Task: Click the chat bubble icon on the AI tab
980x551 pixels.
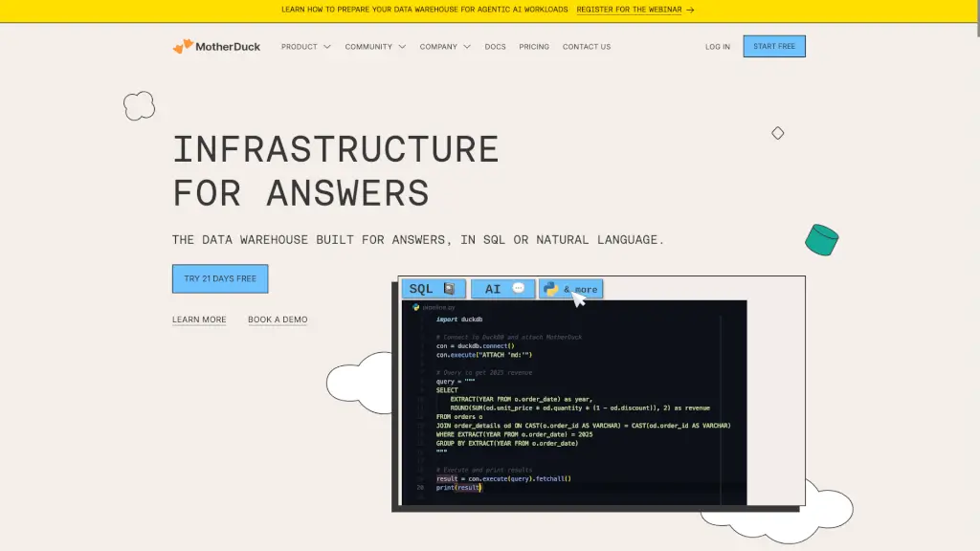Action: (519, 289)
